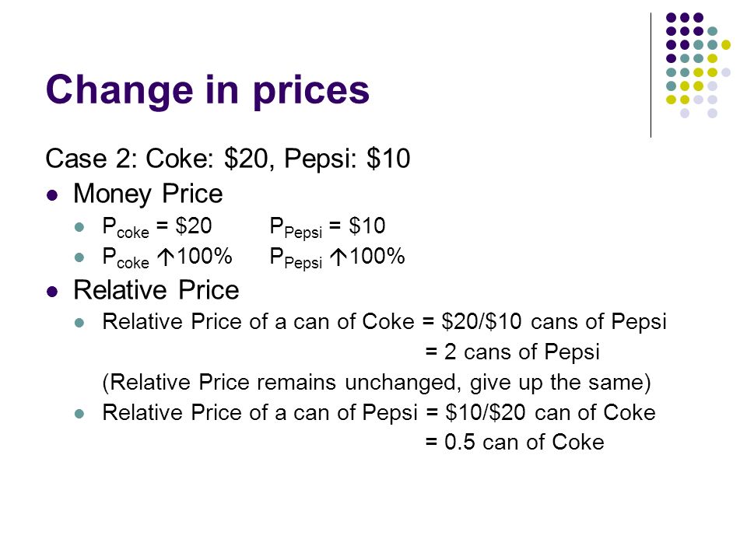Click the bullet next to 'Money Price'
747x560 pixels.
point(52,195)
